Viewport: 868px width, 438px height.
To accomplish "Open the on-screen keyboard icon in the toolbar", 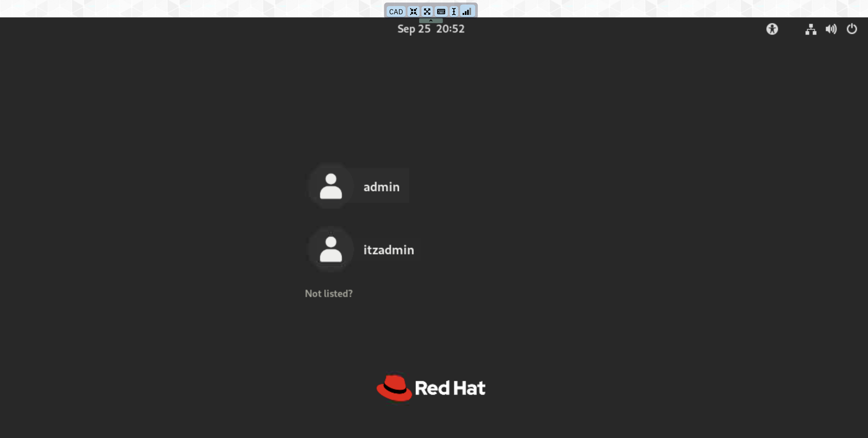I will pyautogui.click(x=441, y=12).
